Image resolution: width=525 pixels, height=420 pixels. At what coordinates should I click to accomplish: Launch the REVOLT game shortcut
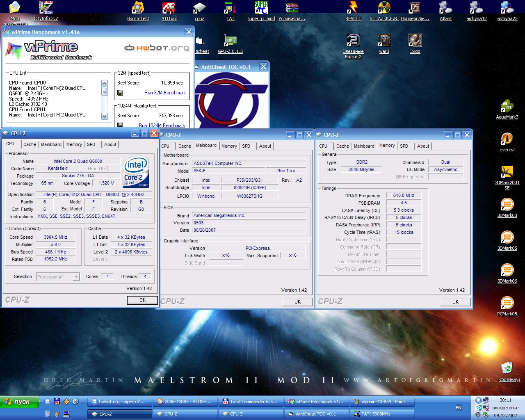coord(353,11)
